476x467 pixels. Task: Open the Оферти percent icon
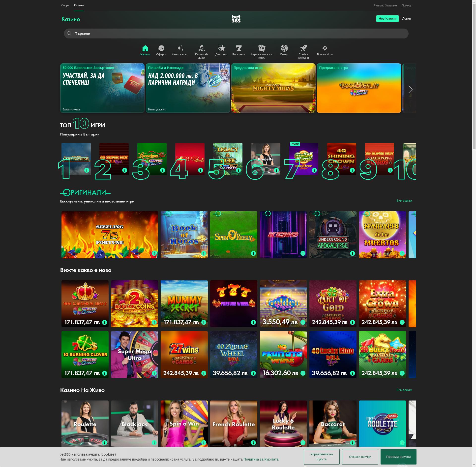click(161, 48)
